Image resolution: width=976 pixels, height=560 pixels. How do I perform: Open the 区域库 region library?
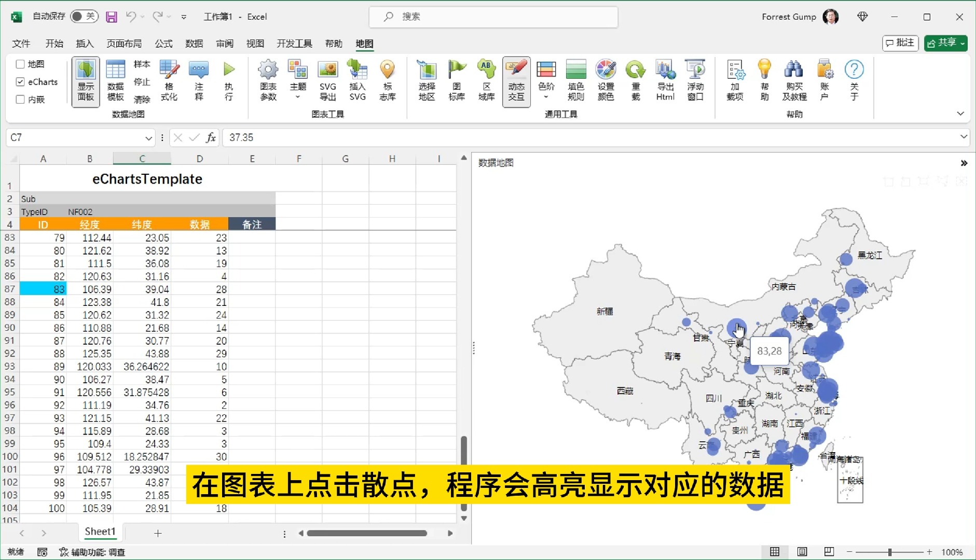coord(486,81)
